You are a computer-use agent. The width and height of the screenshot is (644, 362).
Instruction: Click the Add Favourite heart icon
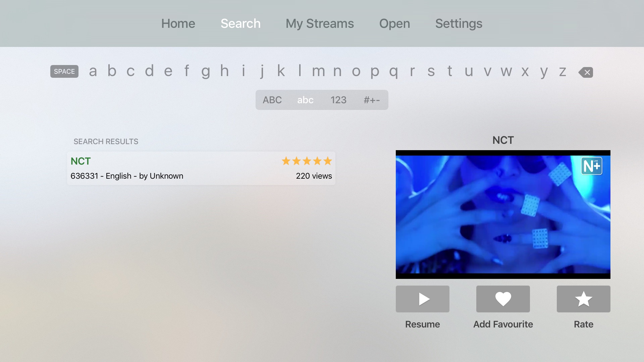[503, 299]
